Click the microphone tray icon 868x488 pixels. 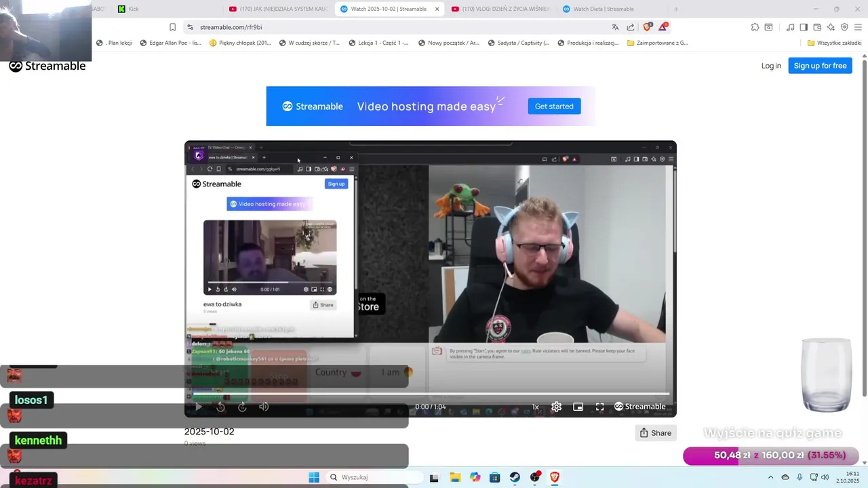tap(800, 477)
